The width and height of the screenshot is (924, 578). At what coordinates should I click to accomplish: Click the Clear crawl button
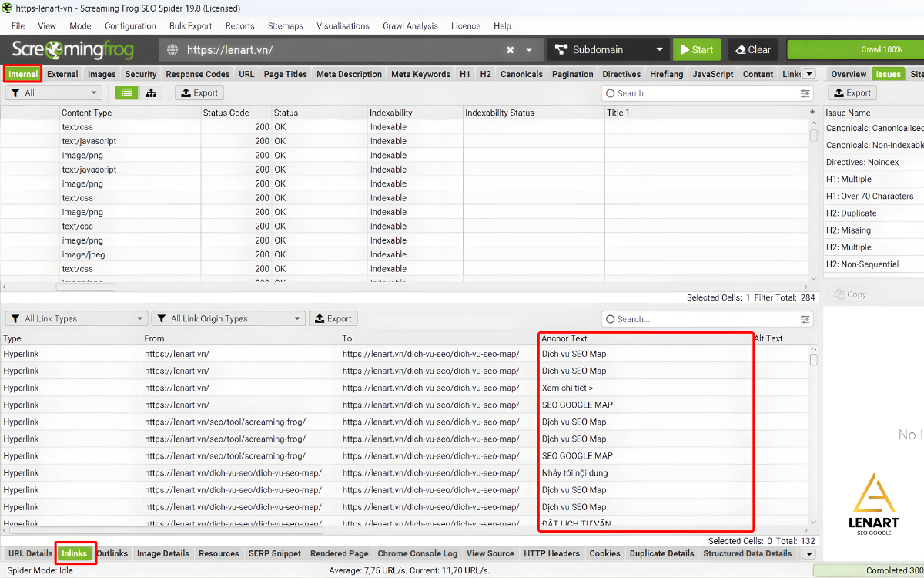[752, 50]
